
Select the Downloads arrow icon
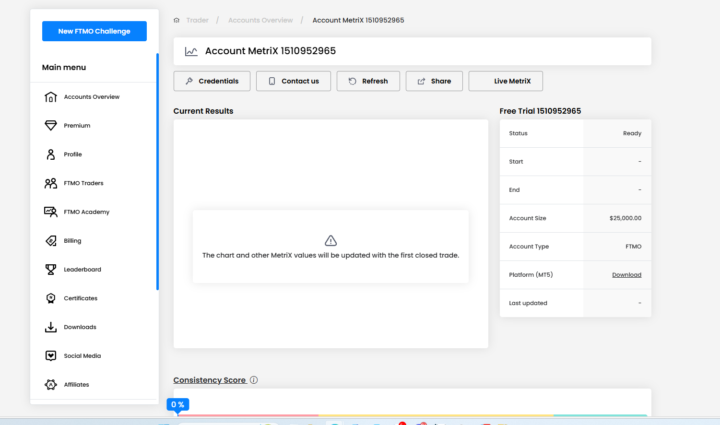click(51, 327)
